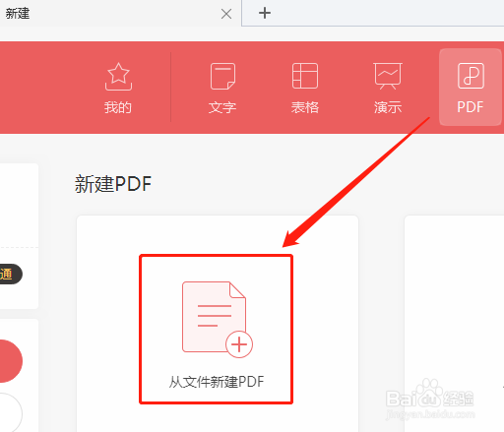Viewport: 504px width, 432px height.
Task: Create a PDF via 从文件新建PDF
Action: pyautogui.click(x=216, y=329)
